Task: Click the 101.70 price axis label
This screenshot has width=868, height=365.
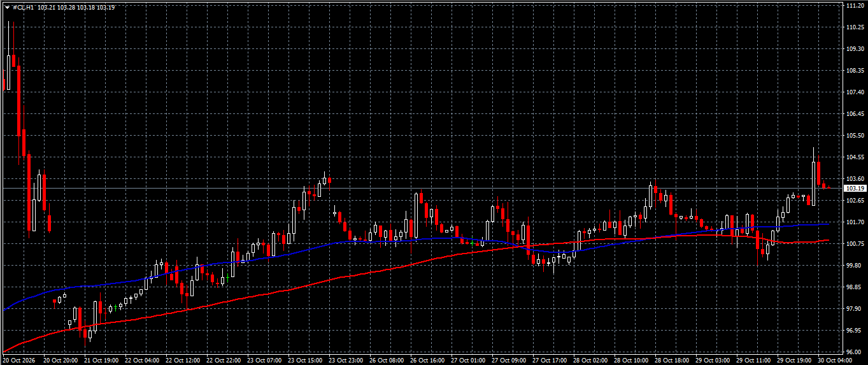Action: 854,222
